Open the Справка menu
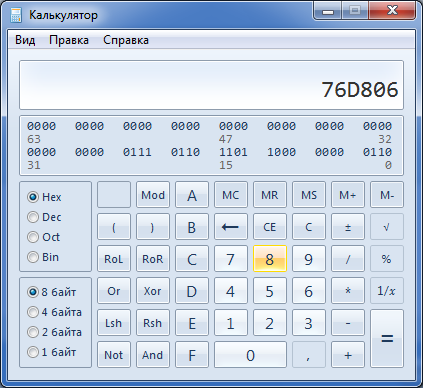423x388 pixels. click(x=126, y=40)
